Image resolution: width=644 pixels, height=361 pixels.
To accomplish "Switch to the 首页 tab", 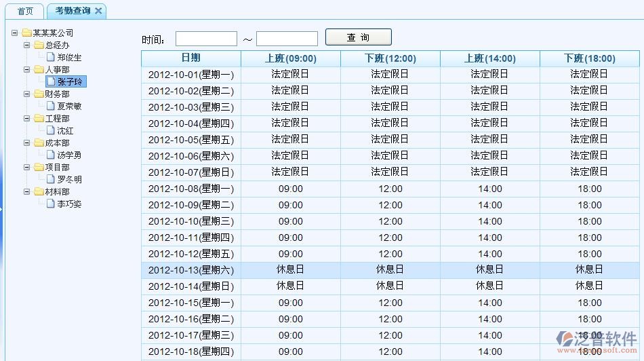I will pyautogui.click(x=25, y=12).
